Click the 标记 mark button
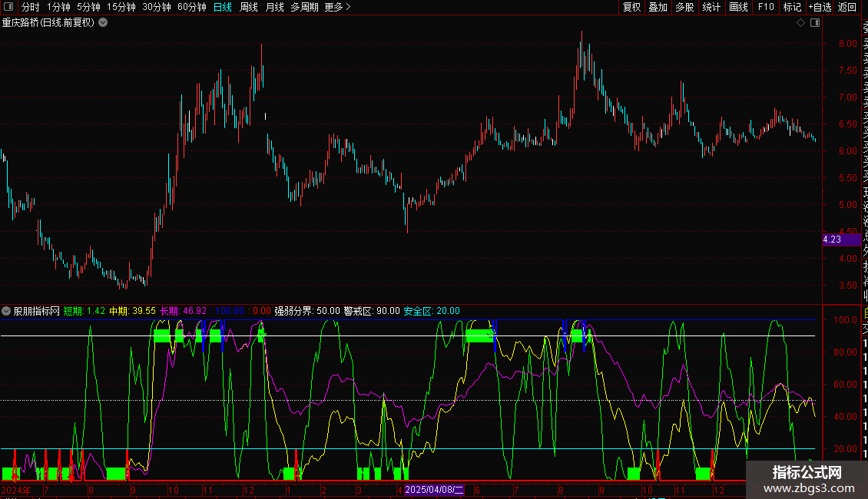The image size is (868, 499). [792, 7]
